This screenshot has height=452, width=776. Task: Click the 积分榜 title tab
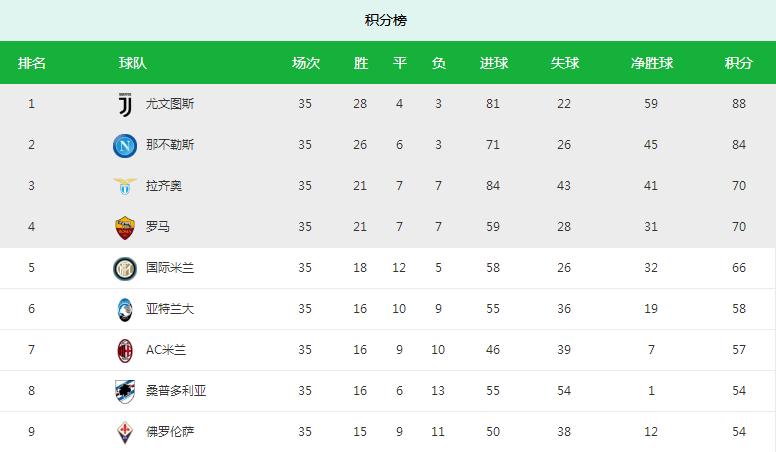pos(386,20)
